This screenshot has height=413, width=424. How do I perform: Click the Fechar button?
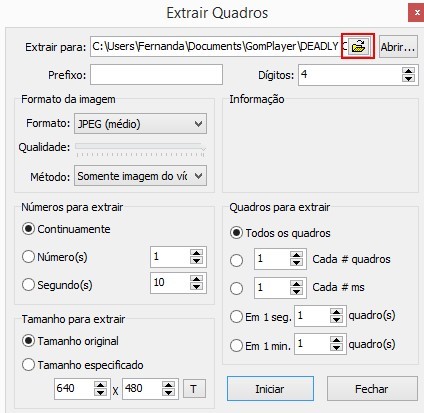[x=372, y=389]
